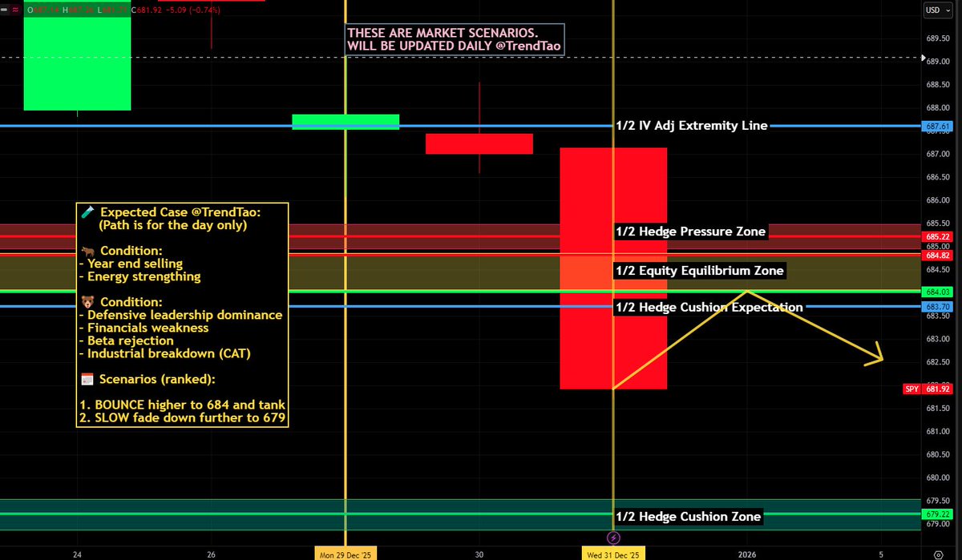This screenshot has height=560, width=962.
Task: Click the 689.00 price axis value
Action: (938, 61)
